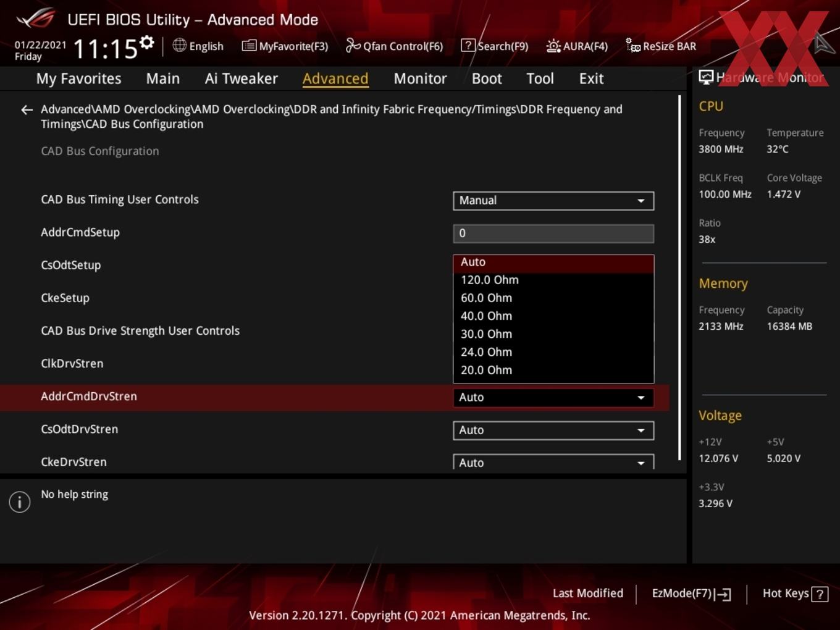The width and height of the screenshot is (840, 630).
Task: Switch to Main tab
Action: pos(163,79)
